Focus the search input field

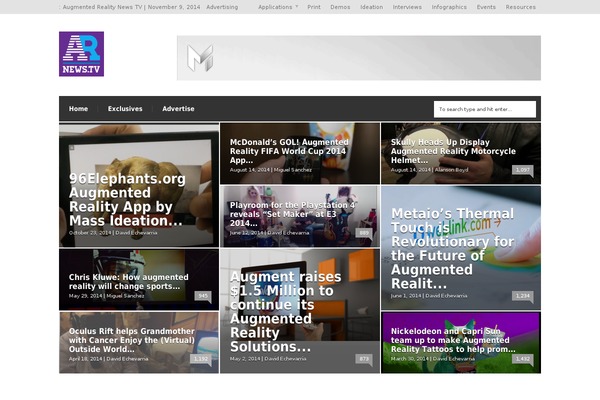tap(485, 109)
